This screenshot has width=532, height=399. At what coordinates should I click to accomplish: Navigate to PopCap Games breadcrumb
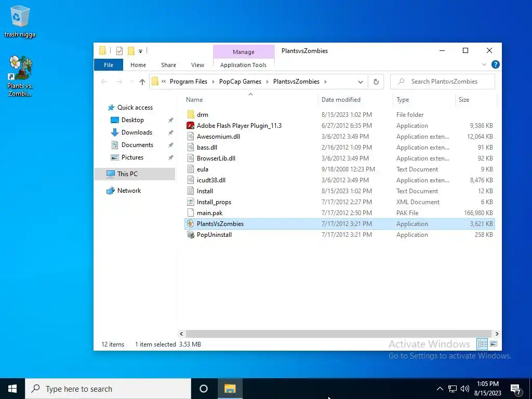pos(240,82)
